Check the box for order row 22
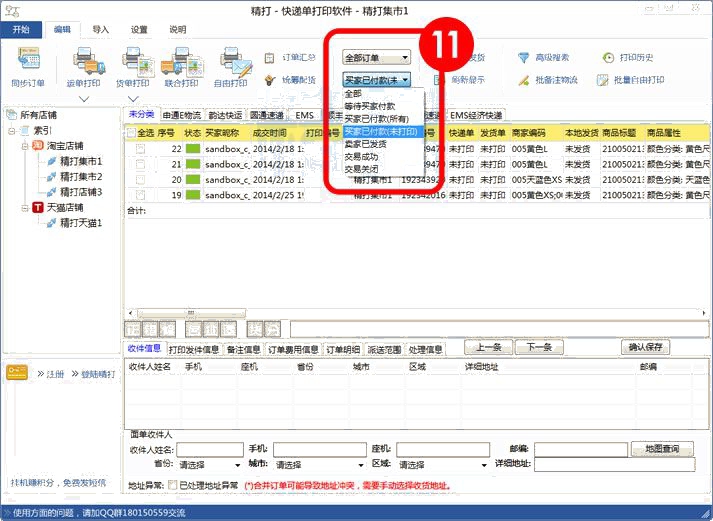Screen dimensions: 713x521 point(141,149)
